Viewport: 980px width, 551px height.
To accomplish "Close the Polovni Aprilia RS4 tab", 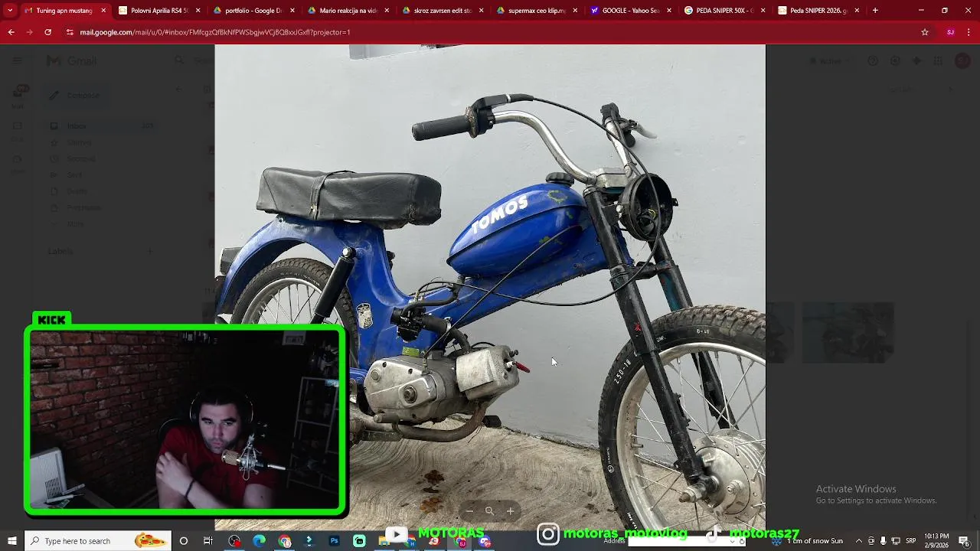I will [198, 11].
